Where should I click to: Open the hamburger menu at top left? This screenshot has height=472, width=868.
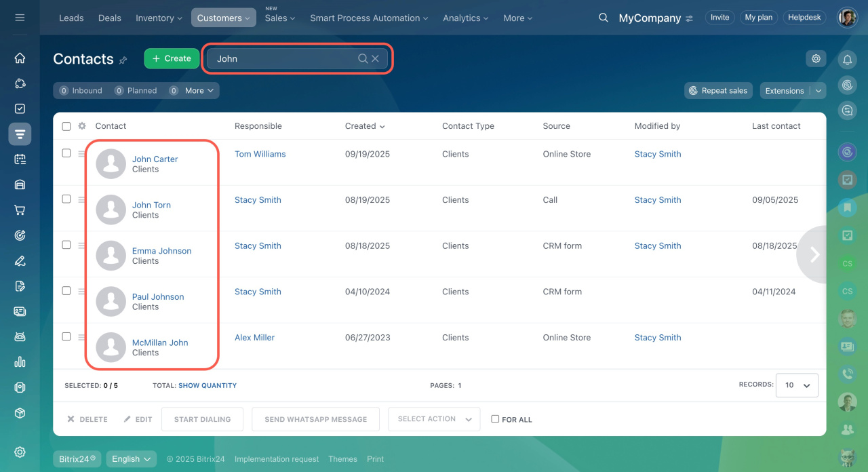tap(20, 18)
